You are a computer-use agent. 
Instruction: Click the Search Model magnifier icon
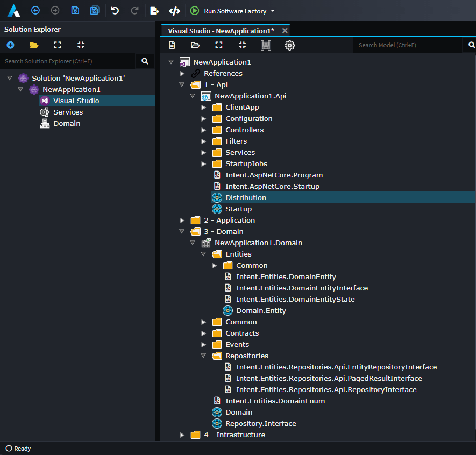472,45
